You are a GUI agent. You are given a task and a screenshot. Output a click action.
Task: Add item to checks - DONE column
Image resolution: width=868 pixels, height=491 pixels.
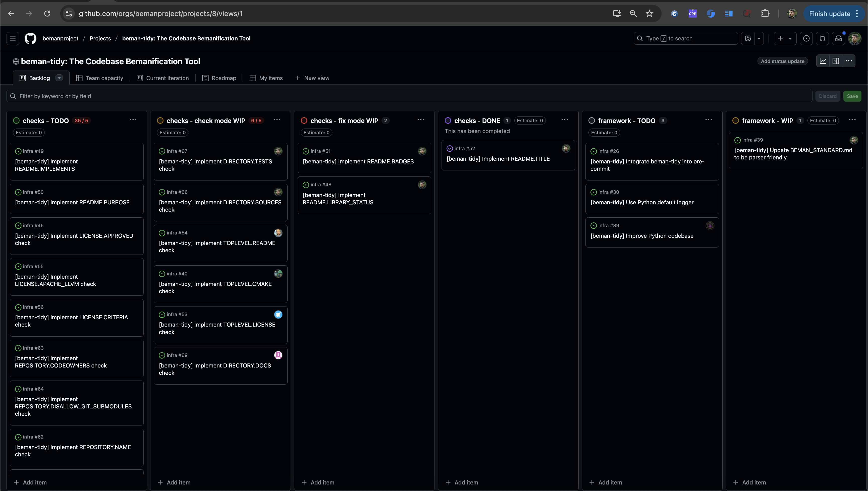tap(462, 482)
